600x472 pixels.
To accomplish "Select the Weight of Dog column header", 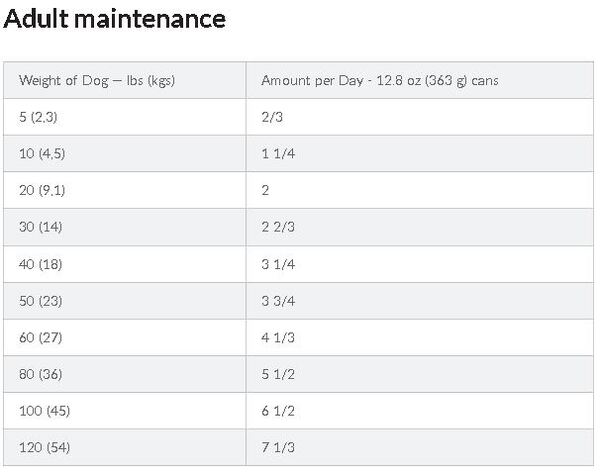I will [125, 80].
